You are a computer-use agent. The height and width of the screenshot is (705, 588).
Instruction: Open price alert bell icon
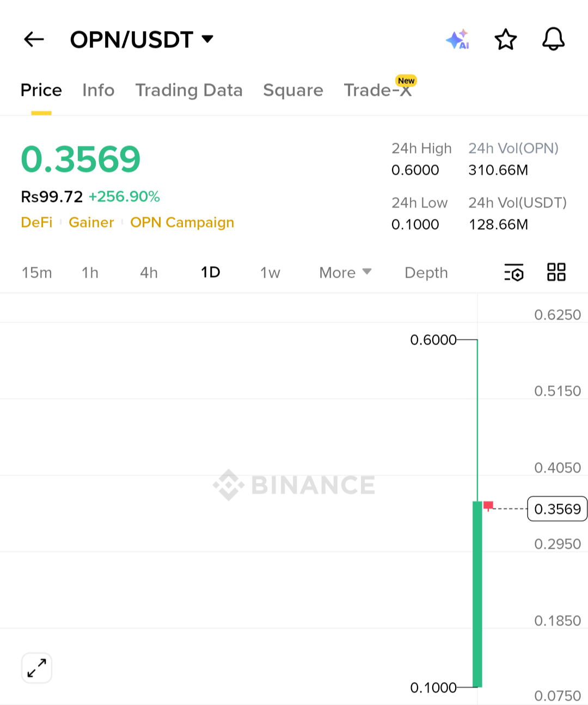click(553, 39)
